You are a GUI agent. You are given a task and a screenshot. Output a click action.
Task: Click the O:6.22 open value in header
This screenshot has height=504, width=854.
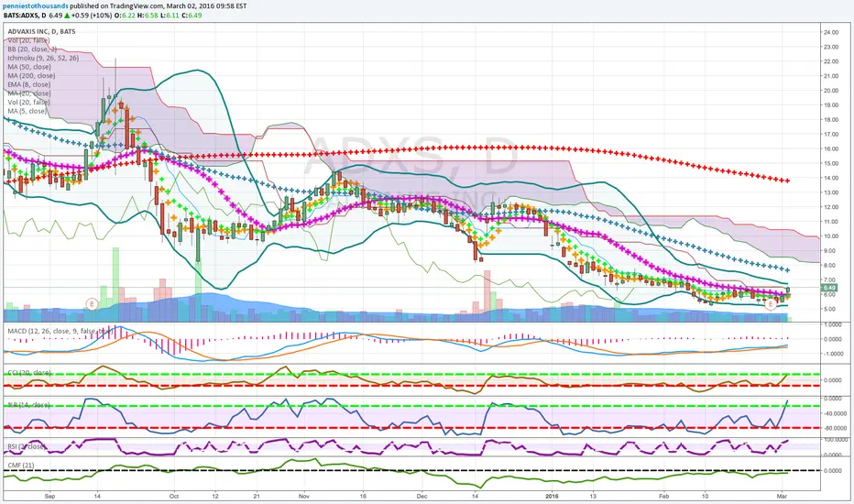(x=124, y=16)
